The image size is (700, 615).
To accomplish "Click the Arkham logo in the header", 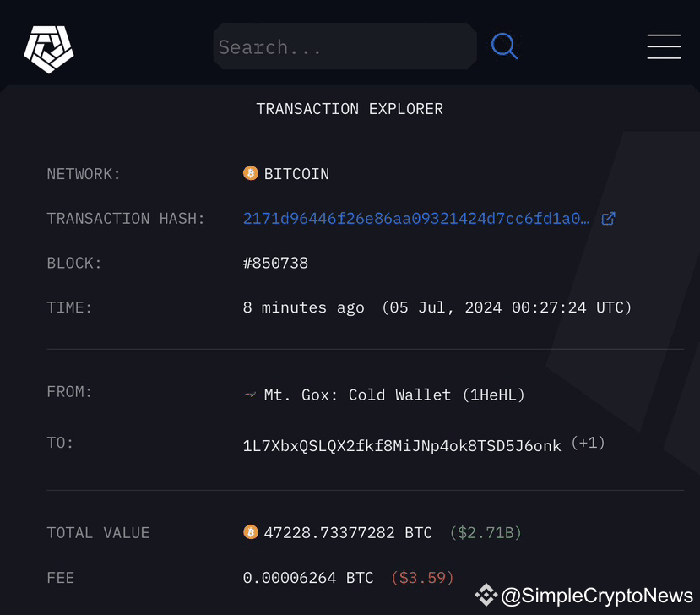I will pyautogui.click(x=49, y=48).
